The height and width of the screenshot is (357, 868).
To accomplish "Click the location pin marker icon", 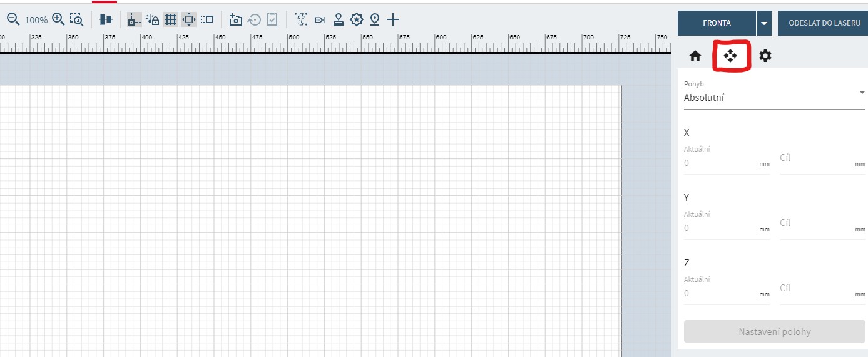I will [375, 19].
